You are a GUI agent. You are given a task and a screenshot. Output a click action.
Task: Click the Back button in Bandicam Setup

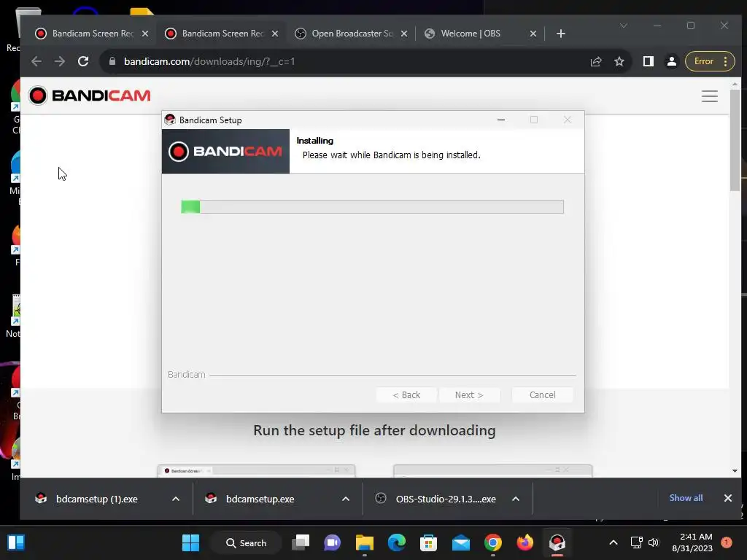point(406,394)
